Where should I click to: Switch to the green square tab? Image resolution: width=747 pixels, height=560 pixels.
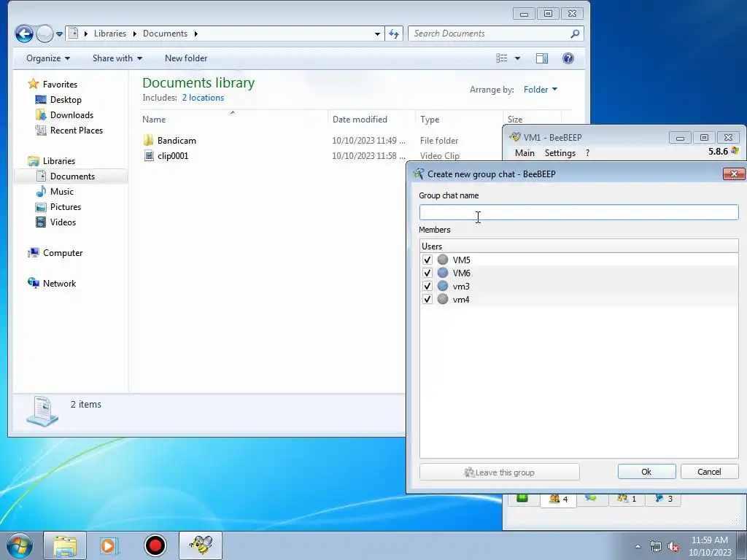[x=522, y=498]
